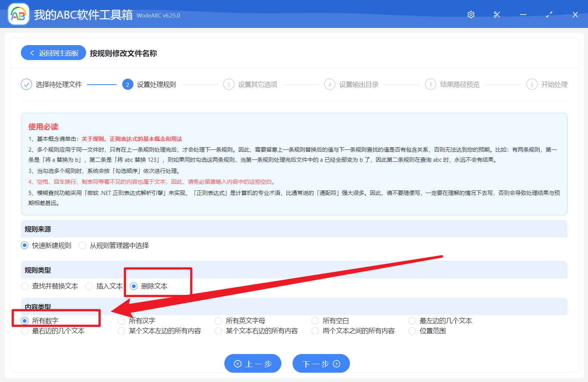Go to previous step 上一步
Viewport: 588px width, 382px height.
coord(253,363)
